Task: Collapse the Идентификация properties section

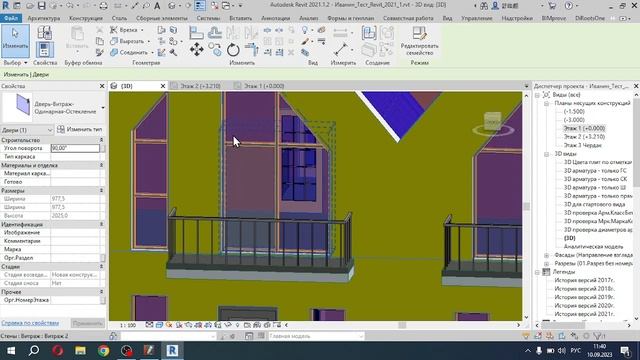Action: 101,224
